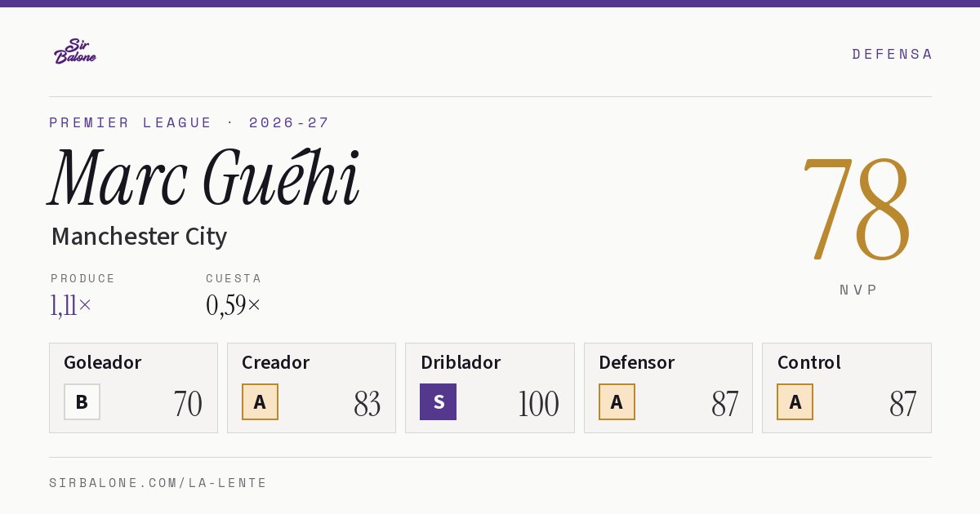
Task: Select the Driblador stat card title
Action: coord(461,362)
